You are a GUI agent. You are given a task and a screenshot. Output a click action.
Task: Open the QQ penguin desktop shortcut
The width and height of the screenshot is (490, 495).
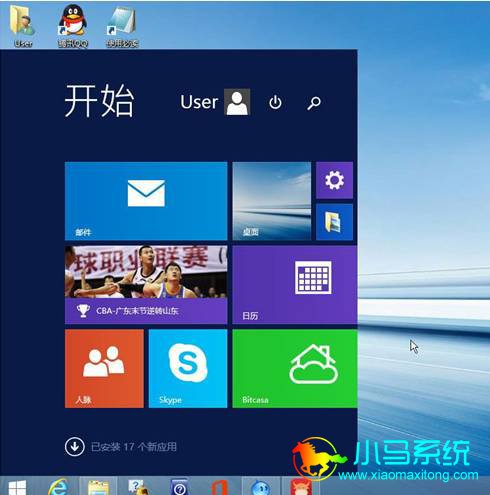(73, 26)
